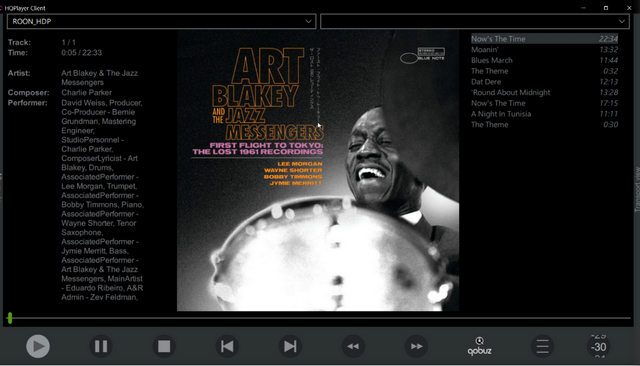Adjust the -30 volume dial
This screenshot has width=640, height=366.
(599, 346)
